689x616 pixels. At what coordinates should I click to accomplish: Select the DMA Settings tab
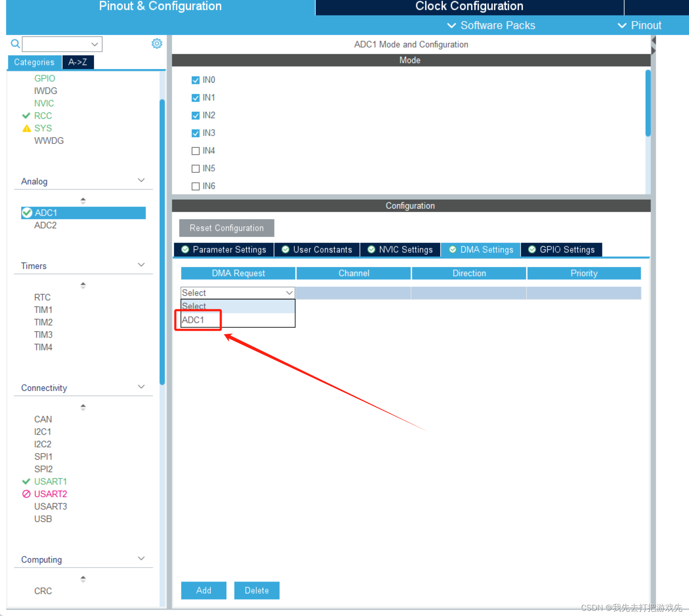[481, 249]
